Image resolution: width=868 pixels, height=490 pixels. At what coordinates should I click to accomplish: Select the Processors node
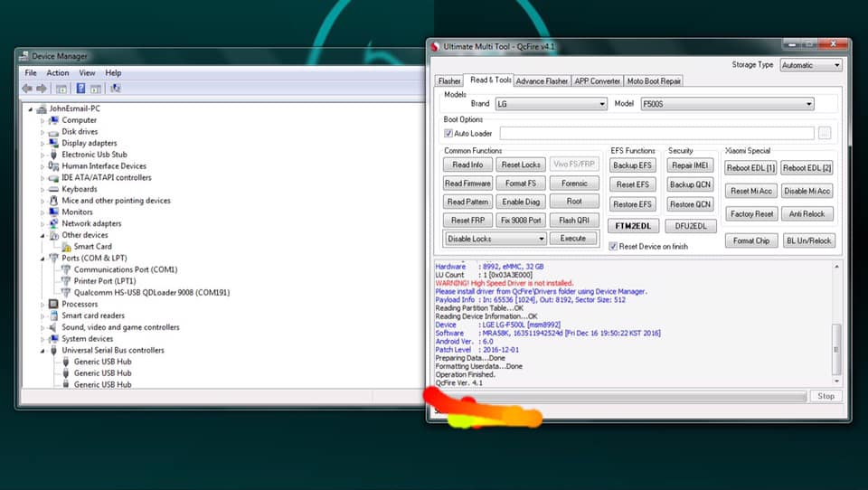(80, 304)
